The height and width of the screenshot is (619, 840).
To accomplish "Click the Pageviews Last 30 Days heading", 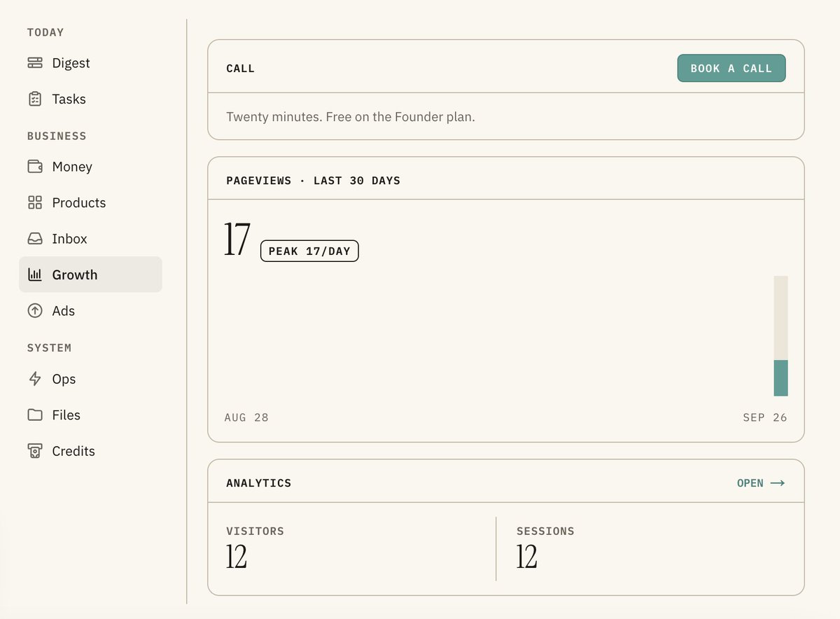I will (313, 180).
